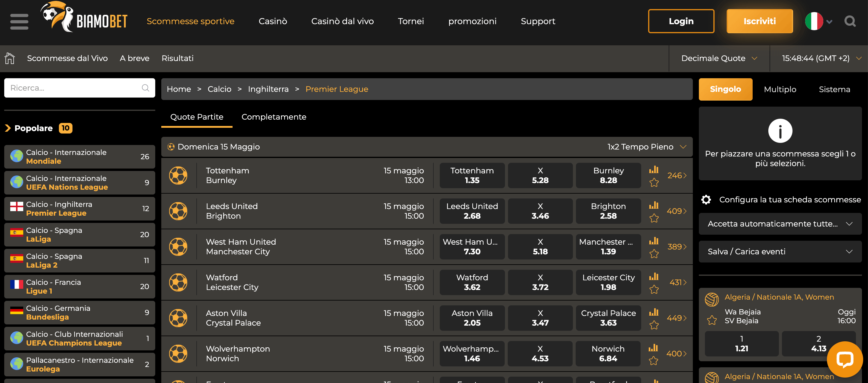Star the Watford vs Leicester City match
The height and width of the screenshot is (383, 868).
click(654, 289)
